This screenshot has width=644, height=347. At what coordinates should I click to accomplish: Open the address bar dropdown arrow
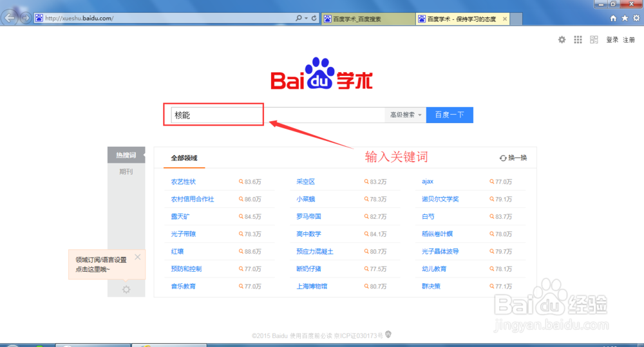click(307, 19)
